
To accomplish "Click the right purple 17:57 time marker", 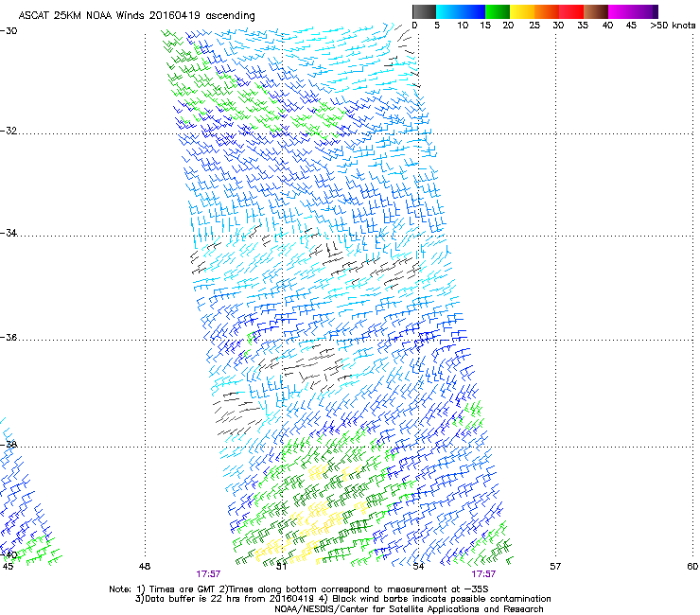I will click(x=483, y=574).
